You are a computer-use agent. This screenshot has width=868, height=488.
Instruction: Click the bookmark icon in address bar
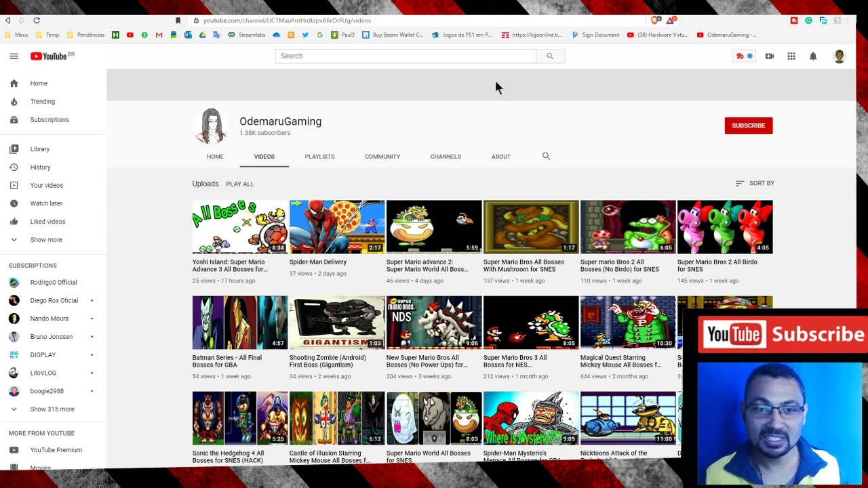click(178, 20)
